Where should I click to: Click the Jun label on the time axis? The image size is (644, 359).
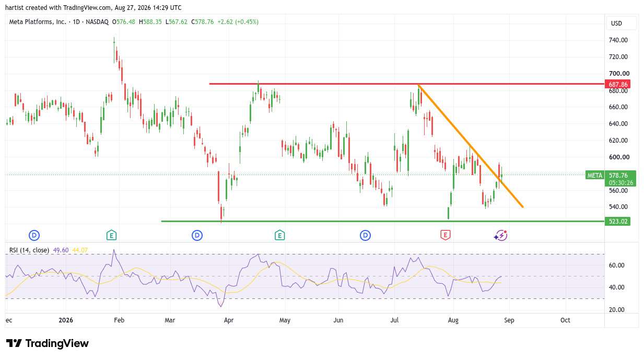pos(339,320)
